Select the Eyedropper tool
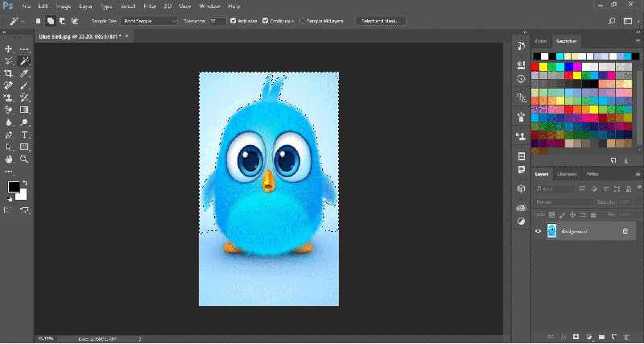The image size is (644, 344). coord(24,73)
